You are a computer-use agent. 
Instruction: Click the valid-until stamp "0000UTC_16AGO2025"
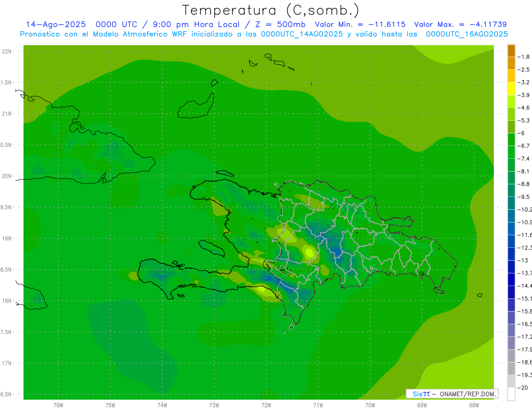(x=467, y=34)
